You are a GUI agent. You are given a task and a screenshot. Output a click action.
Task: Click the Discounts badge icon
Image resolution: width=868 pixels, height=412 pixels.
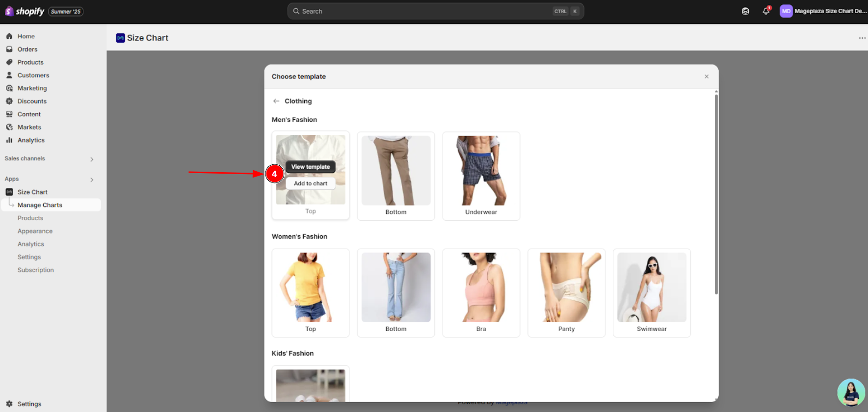(9, 101)
